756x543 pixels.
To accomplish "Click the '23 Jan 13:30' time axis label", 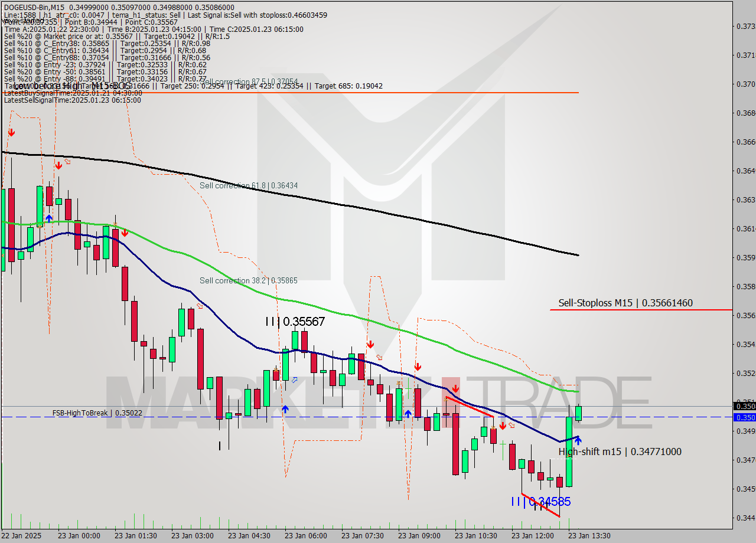I will point(589,535).
